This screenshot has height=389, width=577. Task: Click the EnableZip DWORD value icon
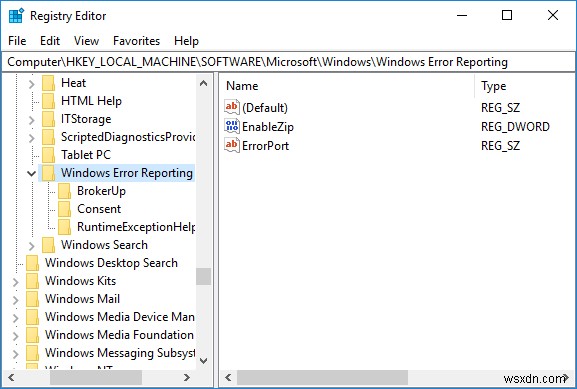232,126
